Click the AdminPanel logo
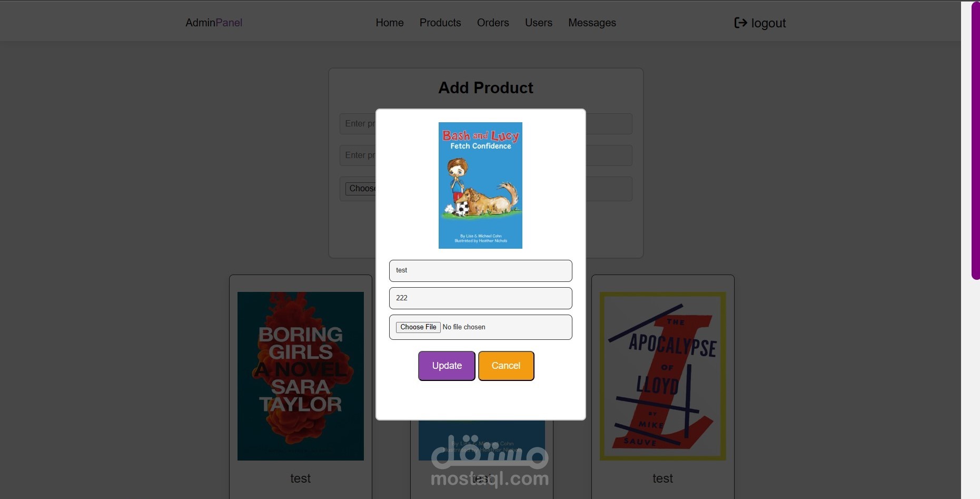Viewport: 980px width, 499px height. (x=214, y=23)
